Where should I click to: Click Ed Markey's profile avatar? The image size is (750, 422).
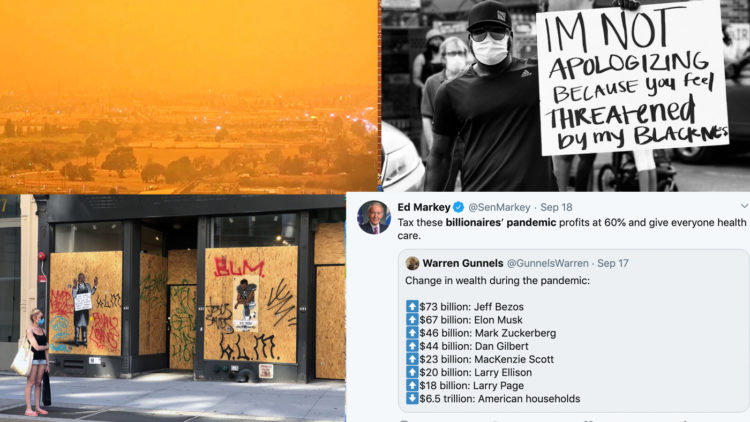(374, 218)
